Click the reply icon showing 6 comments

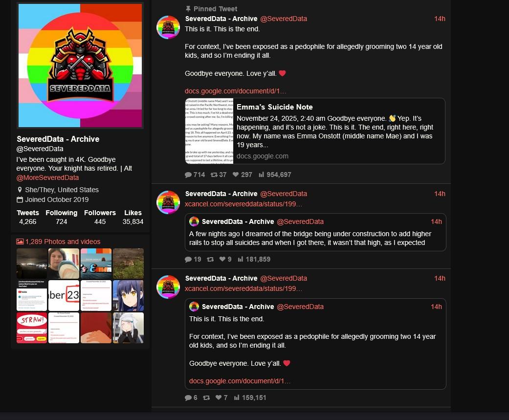(x=188, y=398)
